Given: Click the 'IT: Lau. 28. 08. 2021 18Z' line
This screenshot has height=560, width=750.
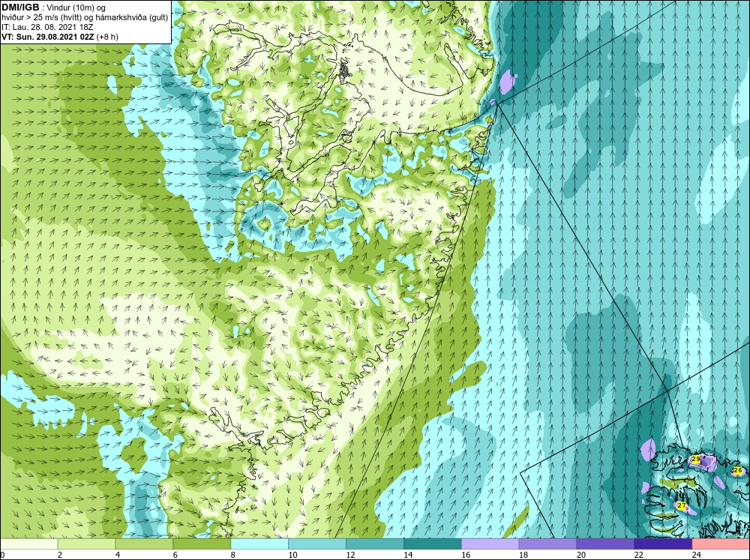Looking at the screenshot, I should coord(47,27).
